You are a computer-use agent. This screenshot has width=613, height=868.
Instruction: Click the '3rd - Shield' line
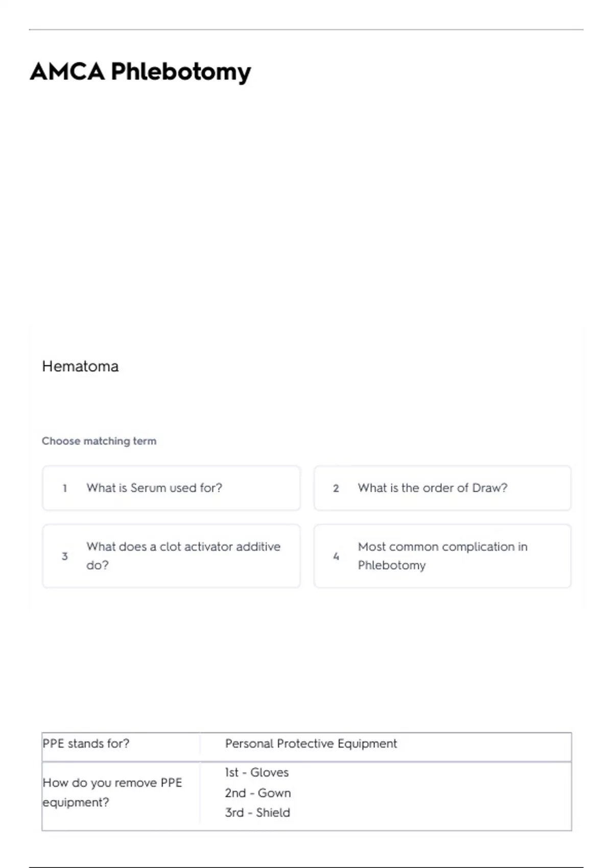257,812
